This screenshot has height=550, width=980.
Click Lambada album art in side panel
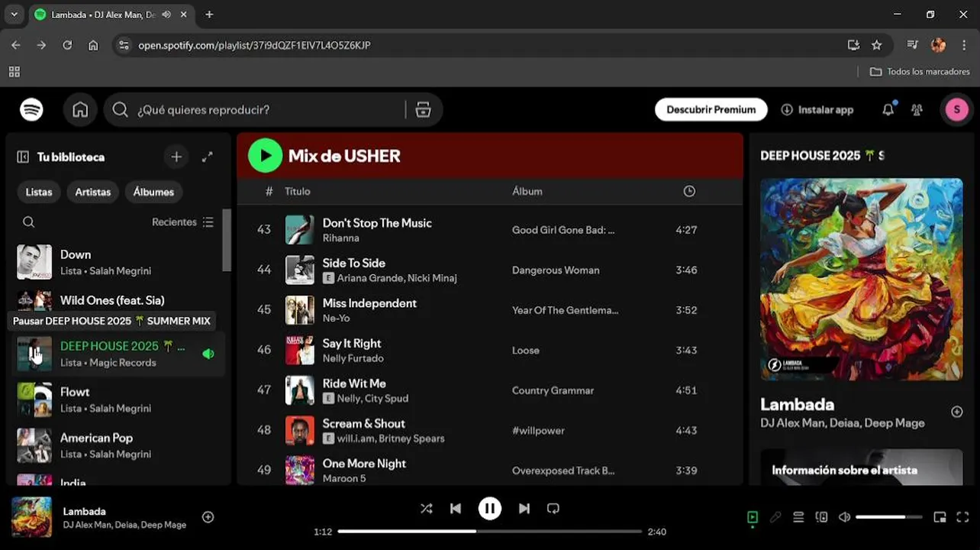[861, 279]
